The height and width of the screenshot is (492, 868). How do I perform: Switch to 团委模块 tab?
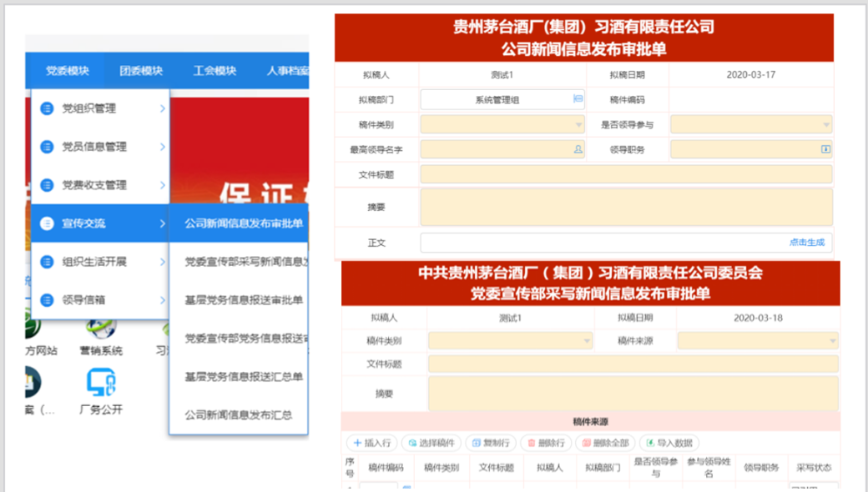pyautogui.click(x=141, y=71)
